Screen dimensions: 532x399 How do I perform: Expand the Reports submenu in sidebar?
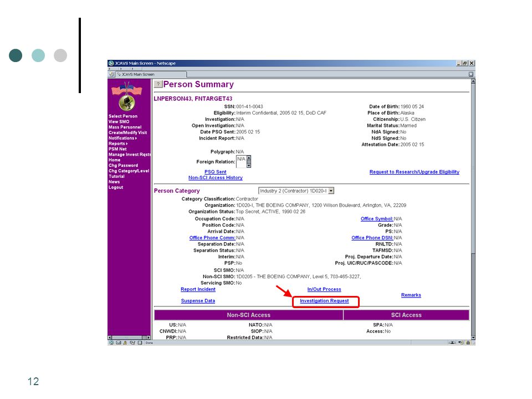point(117,144)
